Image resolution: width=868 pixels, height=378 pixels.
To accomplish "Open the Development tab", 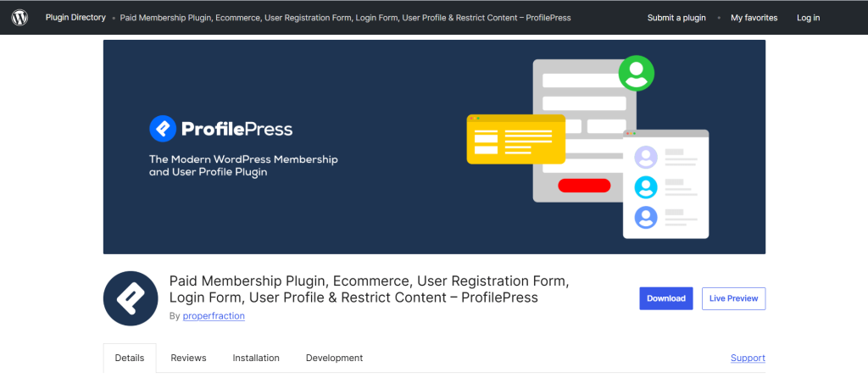I will pyautogui.click(x=334, y=358).
